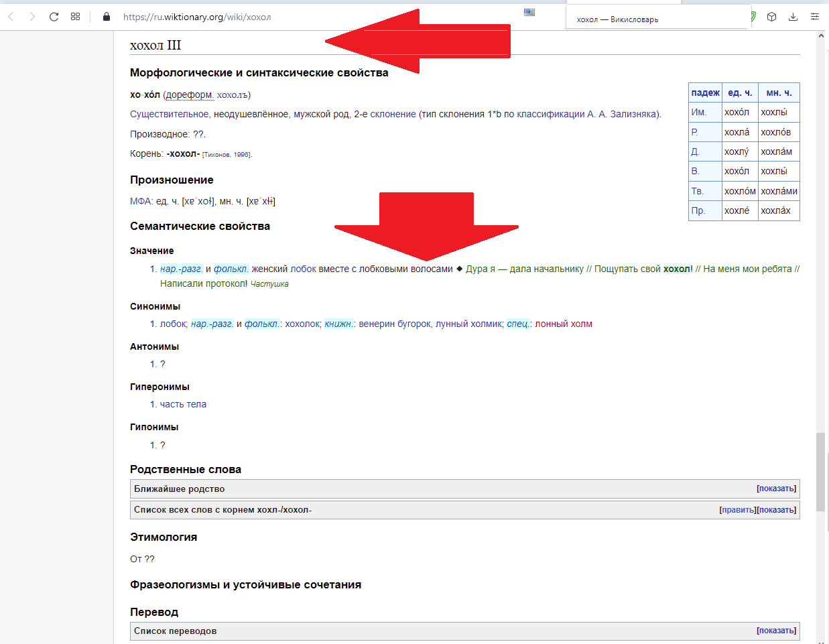Open the Существительное link

pos(169,114)
